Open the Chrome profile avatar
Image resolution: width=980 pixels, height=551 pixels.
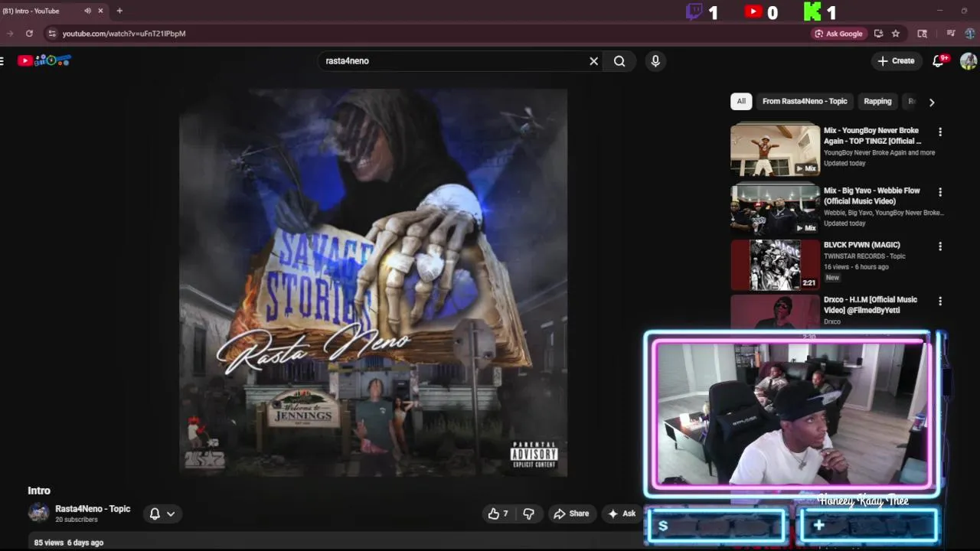coord(970,34)
